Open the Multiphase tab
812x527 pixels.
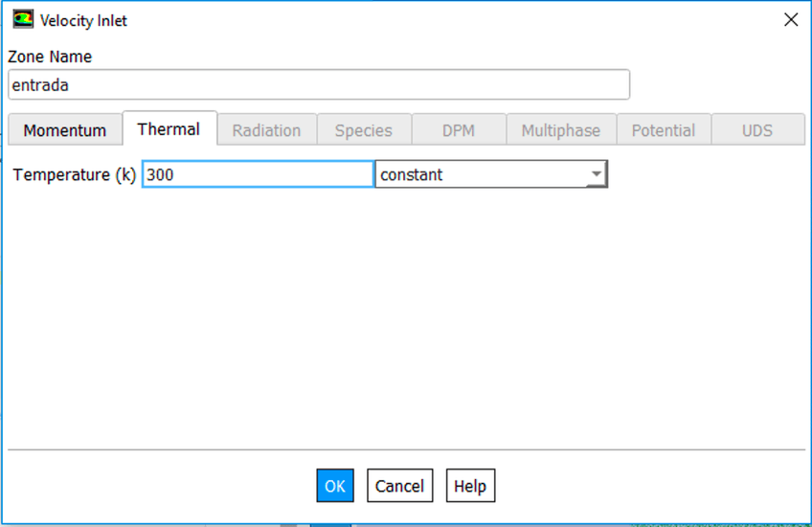pyautogui.click(x=560, y=130)
